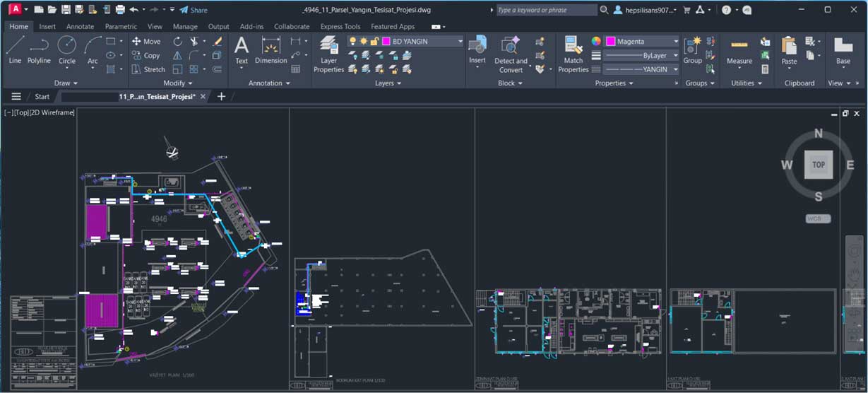Select the Line drawing tool
The width and height of the screenshot is (868, 393).
click(15, 50)
